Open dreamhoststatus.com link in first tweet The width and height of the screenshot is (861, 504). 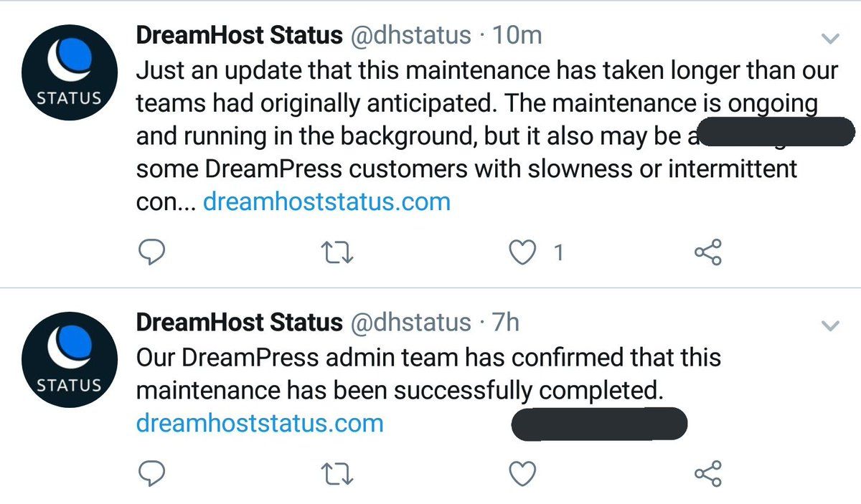(x=327, y=202)
